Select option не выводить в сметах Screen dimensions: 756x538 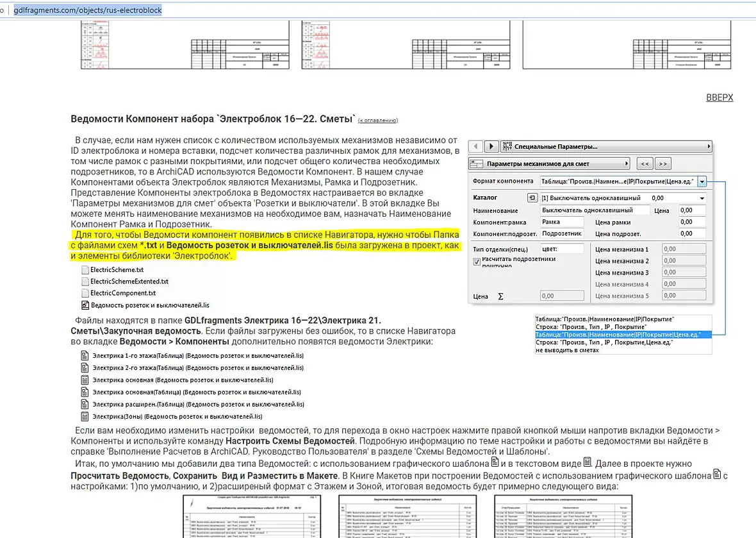coord(623,350)
